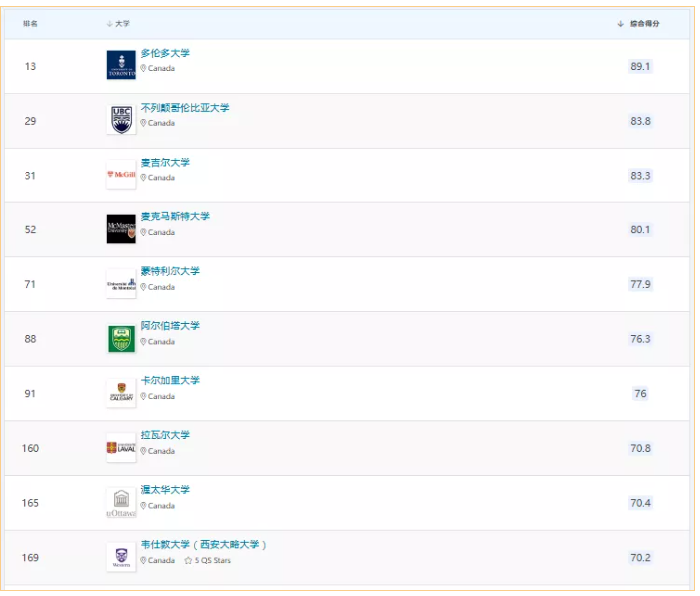The image size is (700, 596).
Task: Open 麦克马斯特大学 link
Action: 175,217
